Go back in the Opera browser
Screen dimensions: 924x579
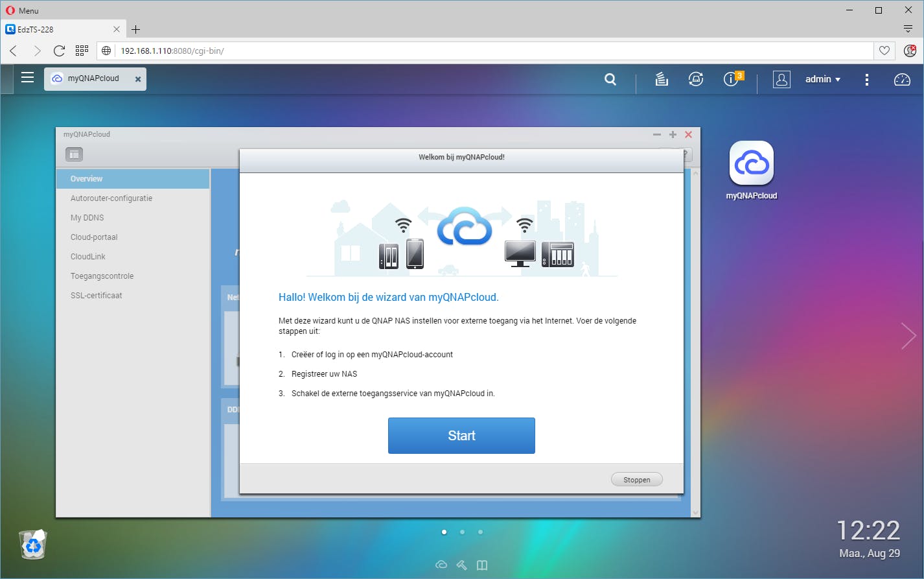click(x=14, y=51)
